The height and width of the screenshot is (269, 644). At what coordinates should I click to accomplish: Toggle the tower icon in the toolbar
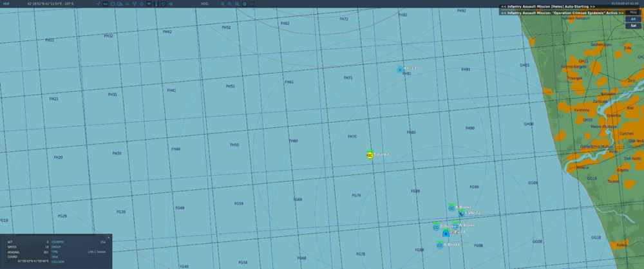tap(156, 4)
